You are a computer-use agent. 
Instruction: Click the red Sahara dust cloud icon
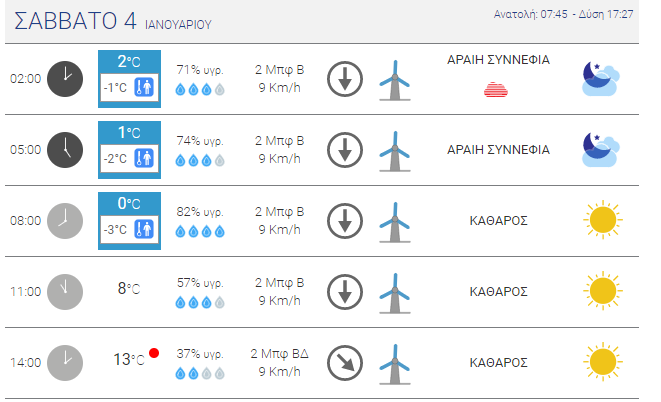(x=496, y=90)
